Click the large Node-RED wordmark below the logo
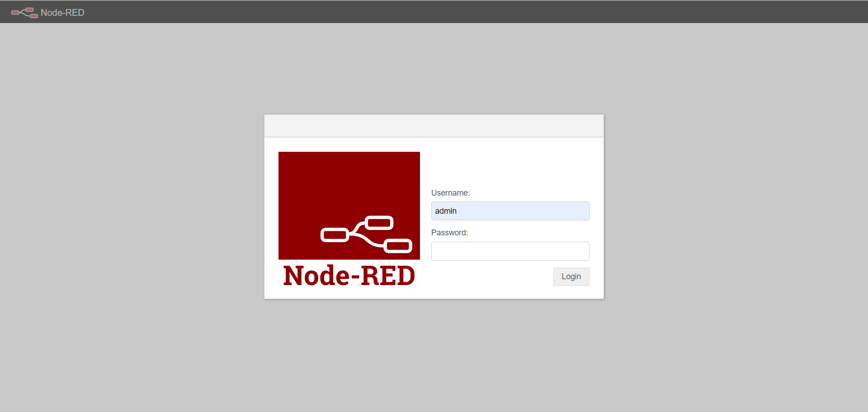868x412 pixels. tap(349, 276)
